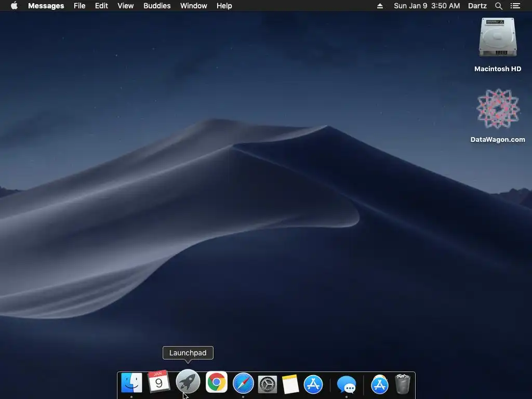Open the Notes app in Dock

[290, 384]
